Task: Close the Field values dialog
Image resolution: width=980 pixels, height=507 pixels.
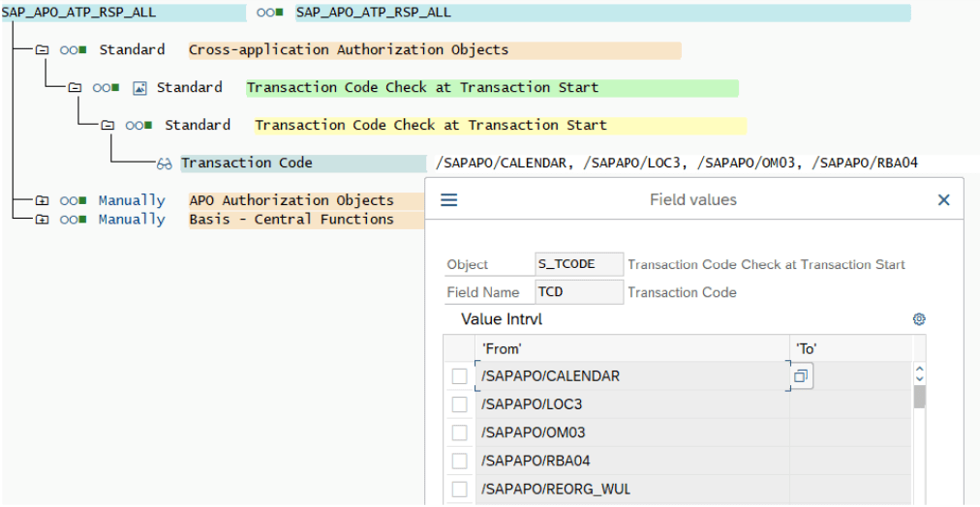Action: [x=944, y=200]
